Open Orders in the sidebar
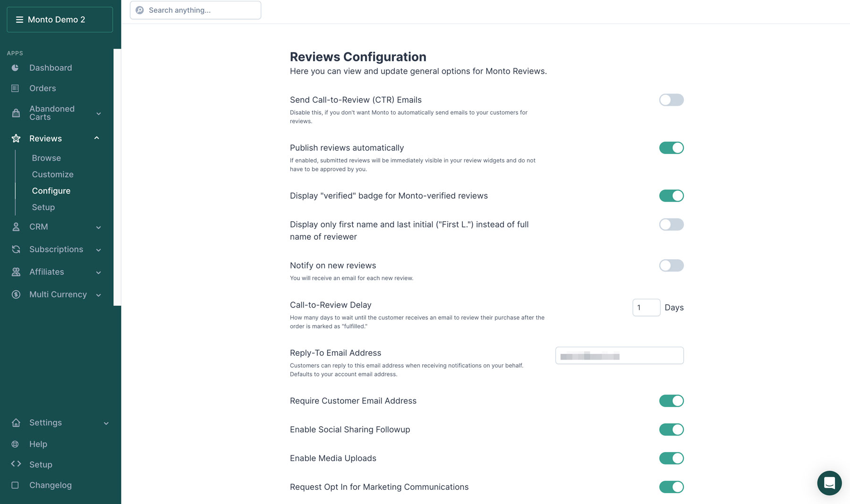Viewport: 850px width, 504px height. 42,88
